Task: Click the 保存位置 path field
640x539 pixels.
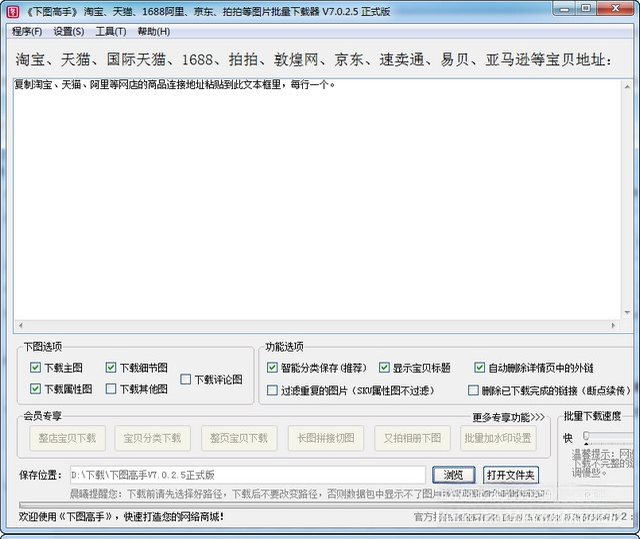Action: click(x=248, y=475)
